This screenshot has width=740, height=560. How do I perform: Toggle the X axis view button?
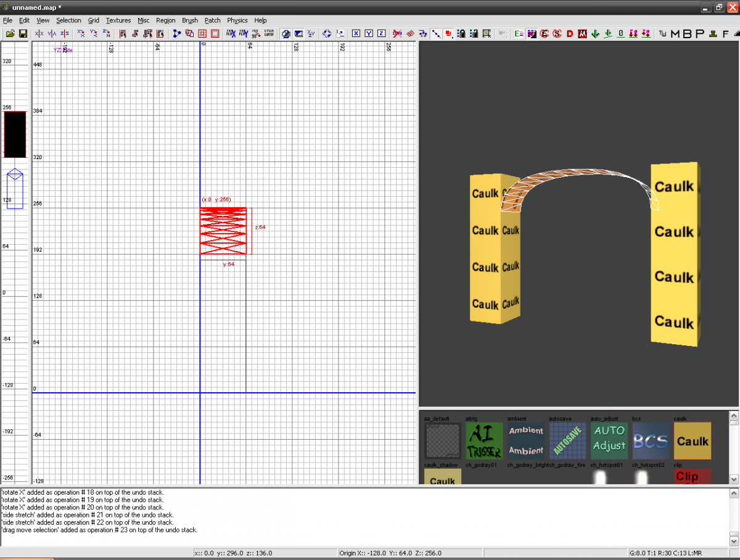point(356,33)
